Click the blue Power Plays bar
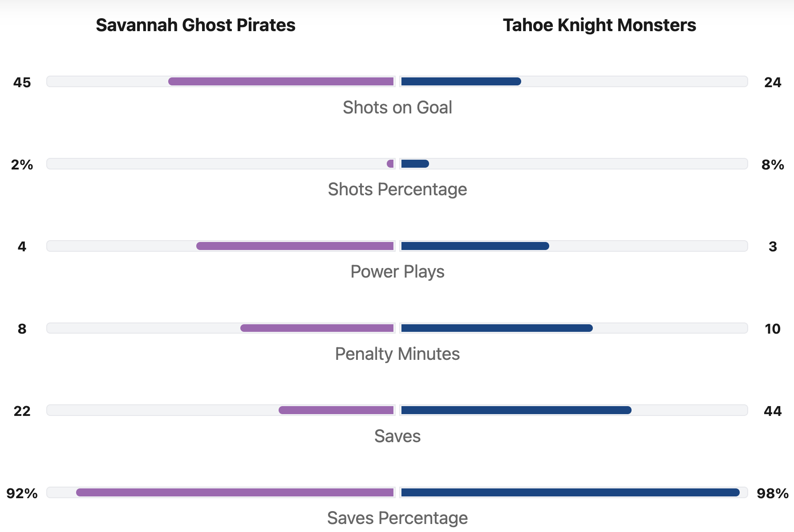 pyautogui.click(x=475, y=246)
